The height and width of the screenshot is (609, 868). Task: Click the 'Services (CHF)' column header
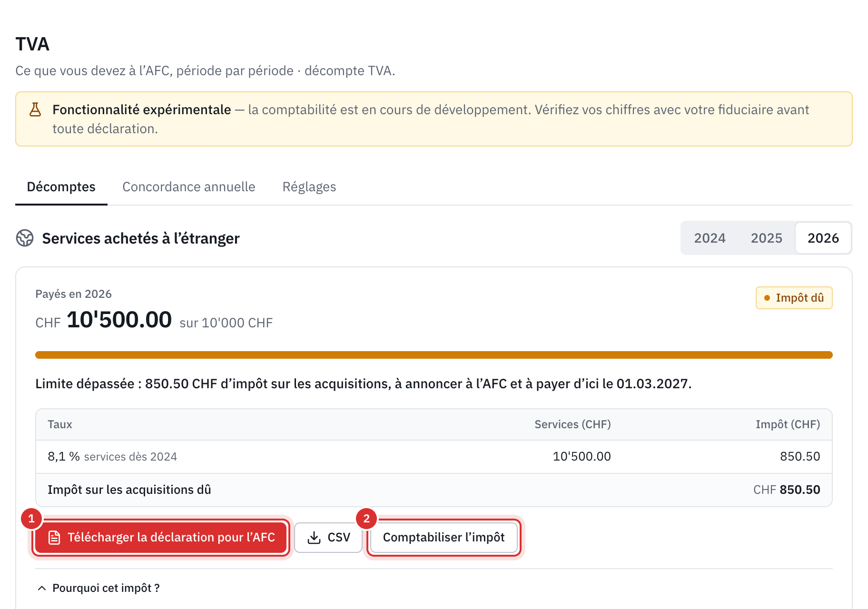(572, 424)
